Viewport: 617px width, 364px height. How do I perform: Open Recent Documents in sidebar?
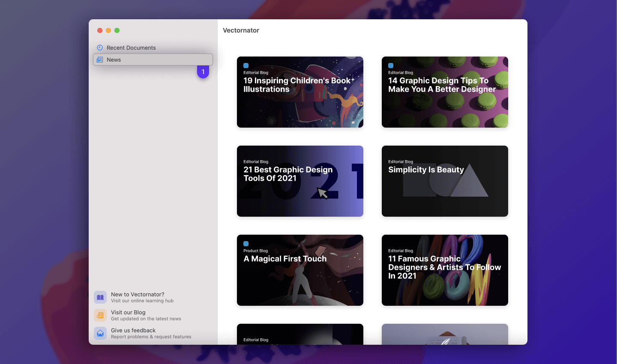click(153, 48)
